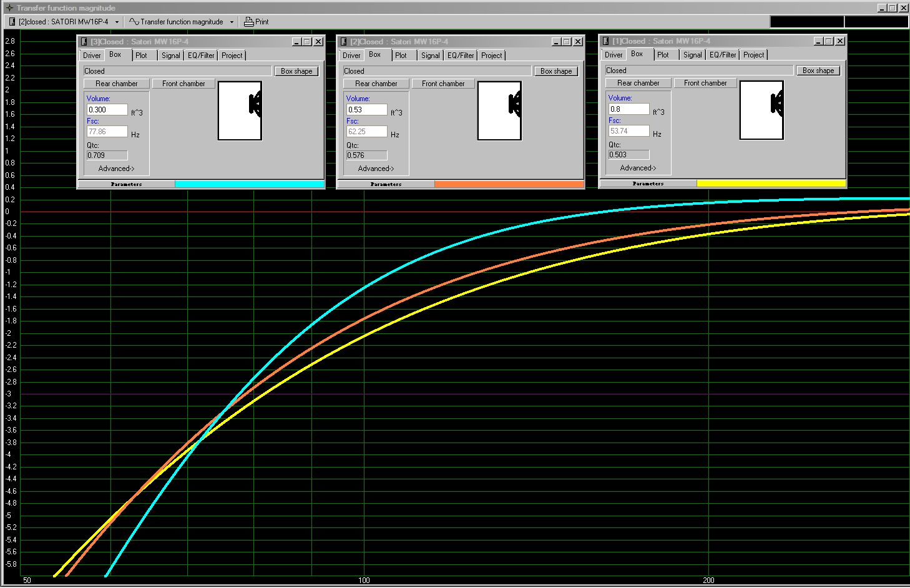The width and height of the screenshot is (910, 588).
Task: Open the Plot tab in the [3]Closed window
Action: tap(142, 56)
